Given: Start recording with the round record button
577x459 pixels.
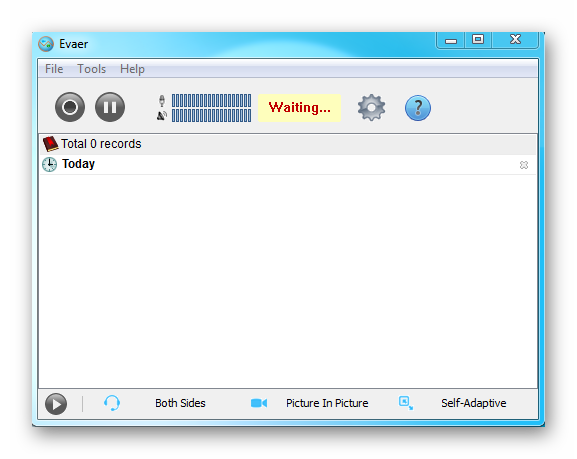Looking at the screenshot, I should [70, 107].
